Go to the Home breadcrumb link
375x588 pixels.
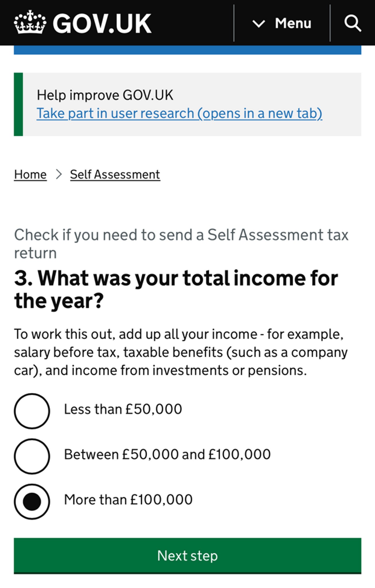click(30, 175)
